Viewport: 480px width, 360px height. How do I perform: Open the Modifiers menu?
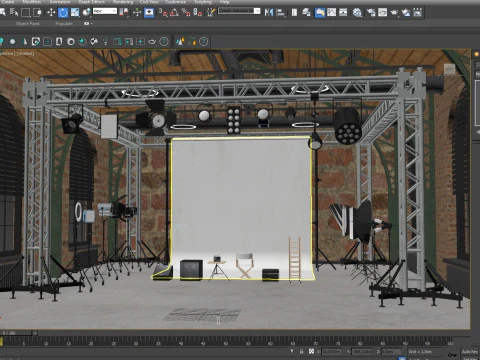click(x=32, y=2)
